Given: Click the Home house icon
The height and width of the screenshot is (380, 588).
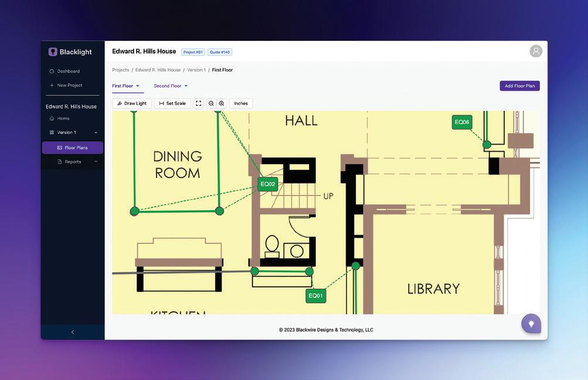Looking at the screenshot, I should click(x=52, y=118).
